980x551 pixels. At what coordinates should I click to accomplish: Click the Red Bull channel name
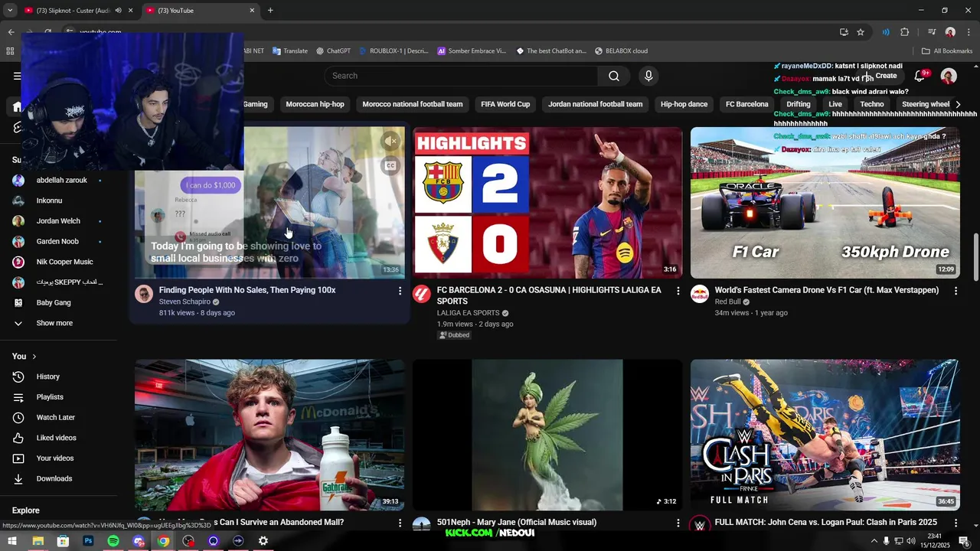(727, 302)
